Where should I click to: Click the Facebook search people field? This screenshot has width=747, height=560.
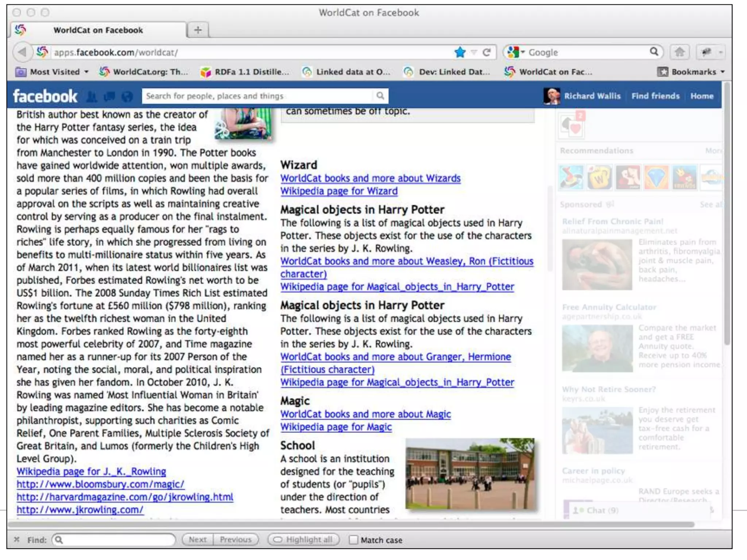pos(257,96)
